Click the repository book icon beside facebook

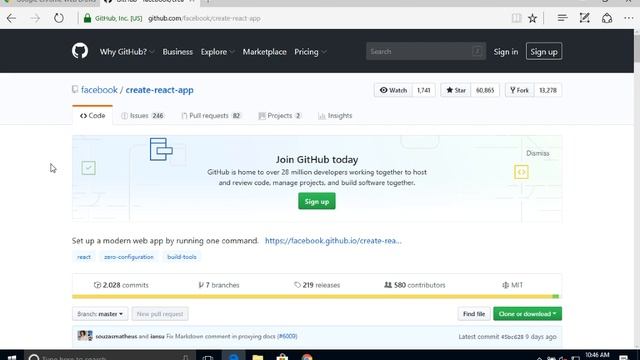click(75, 89)
